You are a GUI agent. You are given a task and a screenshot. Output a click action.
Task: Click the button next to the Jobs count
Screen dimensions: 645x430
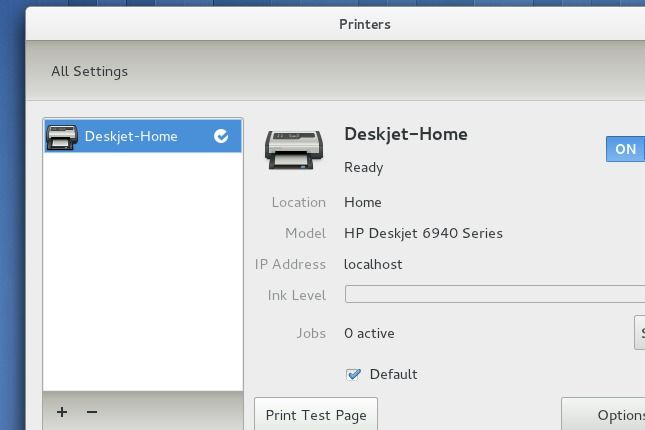point(640,333)
